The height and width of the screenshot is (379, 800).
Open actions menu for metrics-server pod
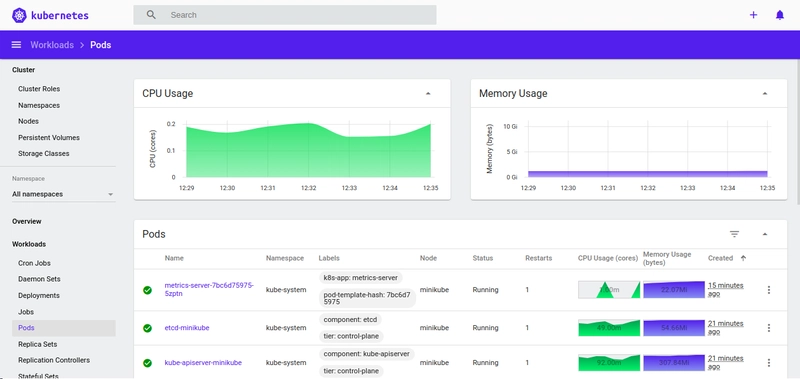click(x=769, y=290)
